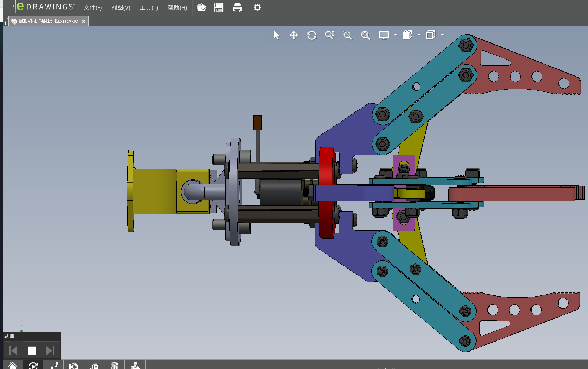Activate the Rotate view tool

312,35
